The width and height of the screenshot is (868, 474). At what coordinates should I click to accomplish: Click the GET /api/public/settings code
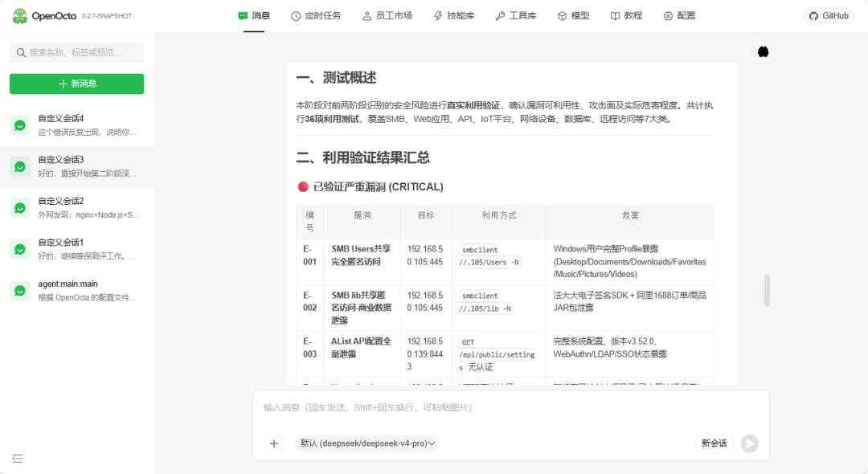pyautogui.click(x=497, y=354)
